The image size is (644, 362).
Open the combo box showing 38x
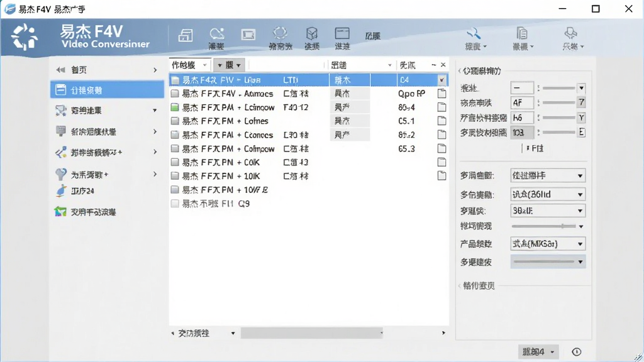pos(548,211)
